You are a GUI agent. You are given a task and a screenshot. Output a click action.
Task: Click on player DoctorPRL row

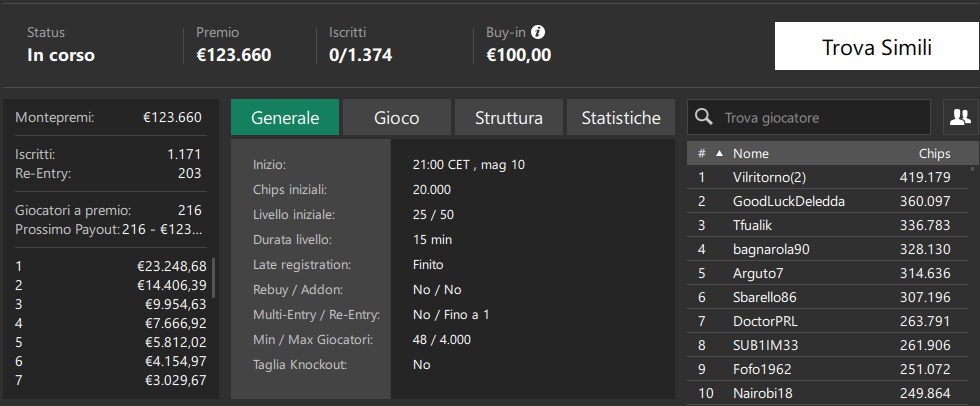coord(829,321)
